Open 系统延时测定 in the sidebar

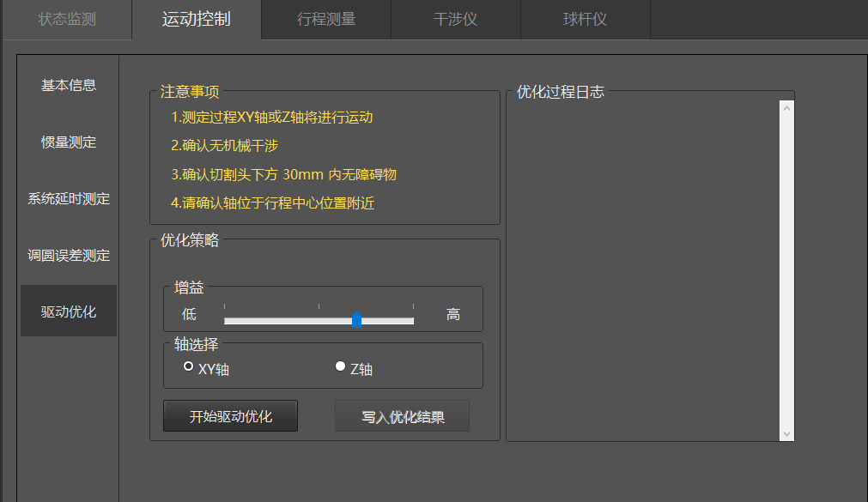coord(69,199)
